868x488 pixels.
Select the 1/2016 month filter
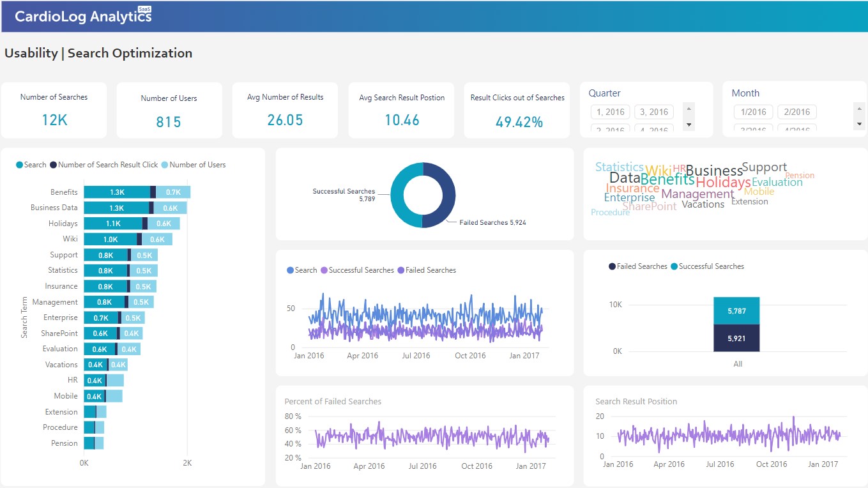[x=754, y=112]
